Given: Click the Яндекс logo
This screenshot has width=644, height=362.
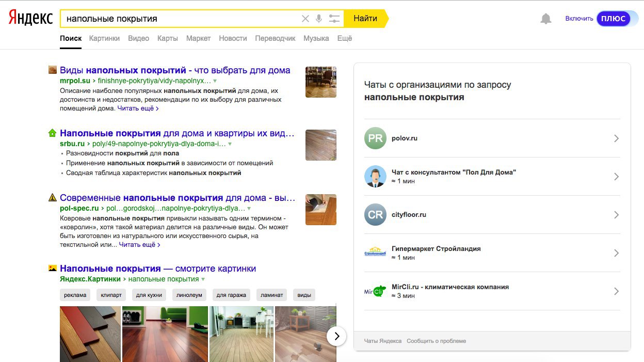Looking at the screenshot, I should (x=30, y=18).
